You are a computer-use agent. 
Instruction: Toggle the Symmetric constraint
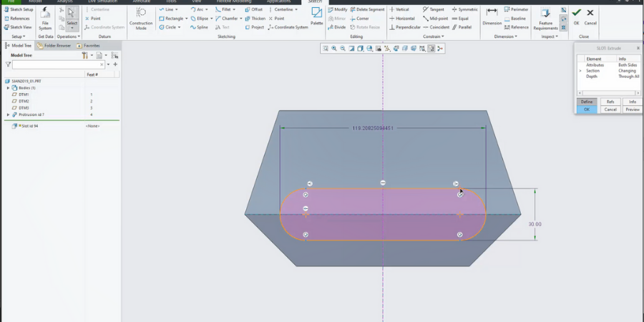(464, 9)
